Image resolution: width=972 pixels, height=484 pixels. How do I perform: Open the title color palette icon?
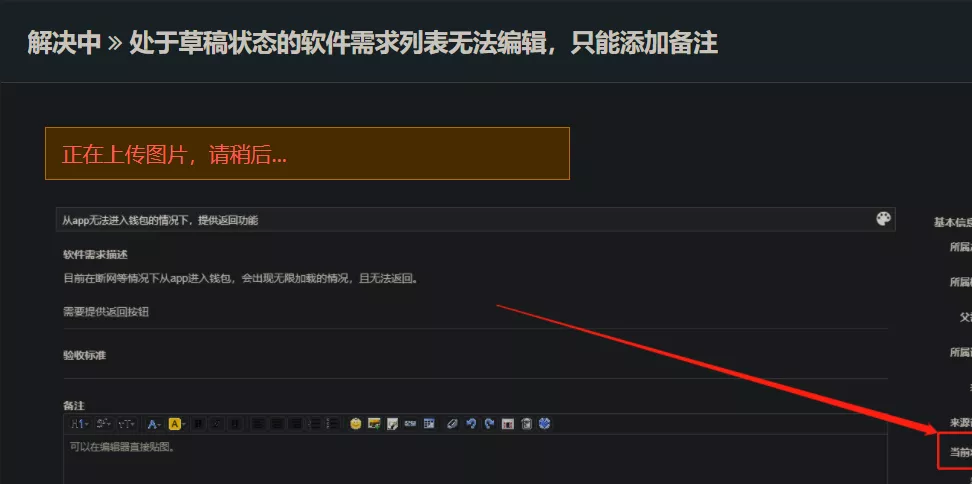click(883, 219)
